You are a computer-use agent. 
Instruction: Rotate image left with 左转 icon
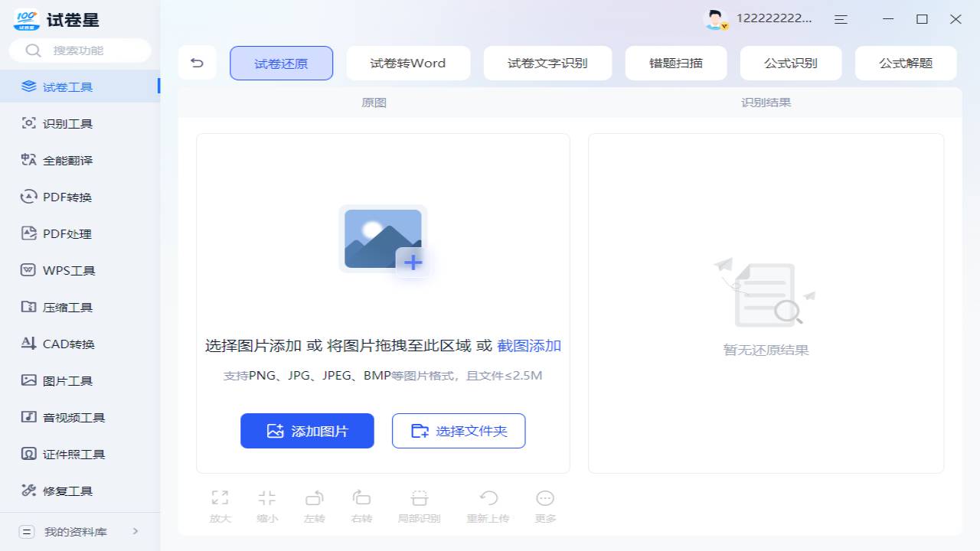[x=314, y=505]
